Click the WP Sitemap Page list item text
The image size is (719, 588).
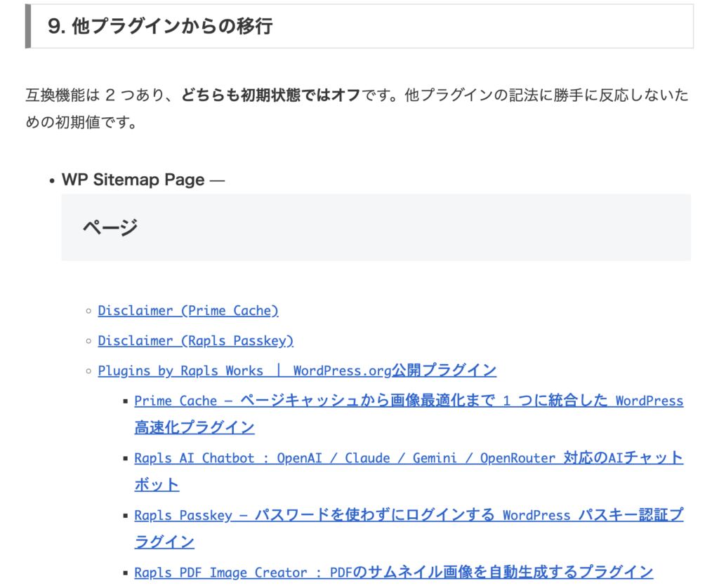click(133, 180)
